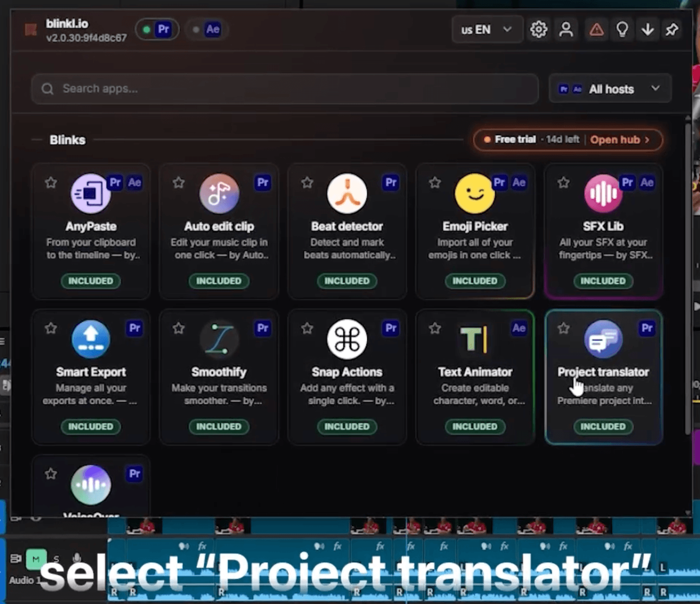Open the Emoji Picker smiley icon
The image size is (700, 604).
(475, 193)
